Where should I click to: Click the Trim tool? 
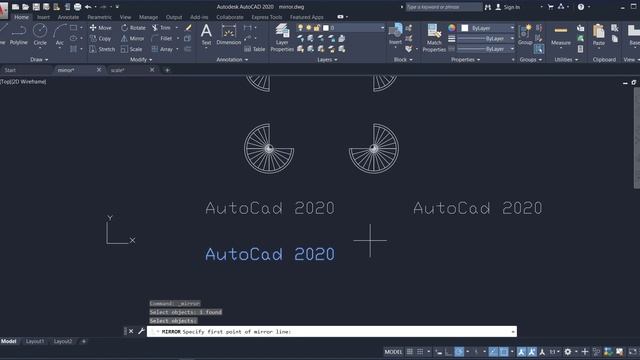(x=161, y=28)
